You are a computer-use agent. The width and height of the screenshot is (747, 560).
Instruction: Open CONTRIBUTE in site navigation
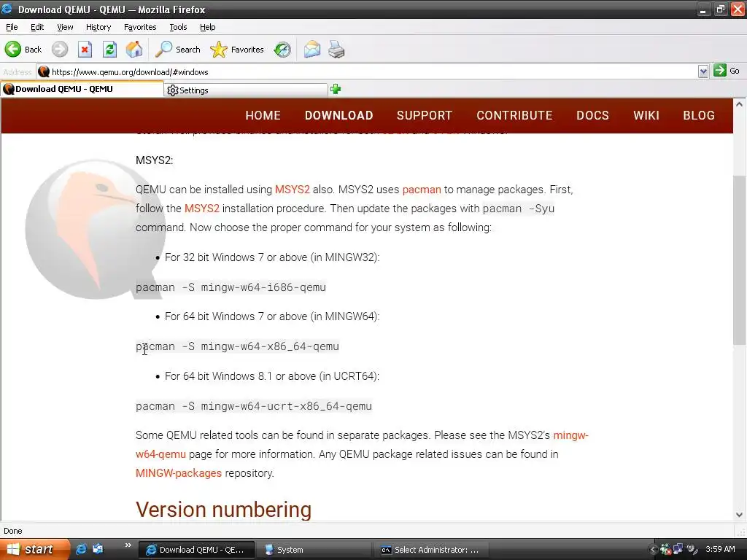click(x=514, y=115)
